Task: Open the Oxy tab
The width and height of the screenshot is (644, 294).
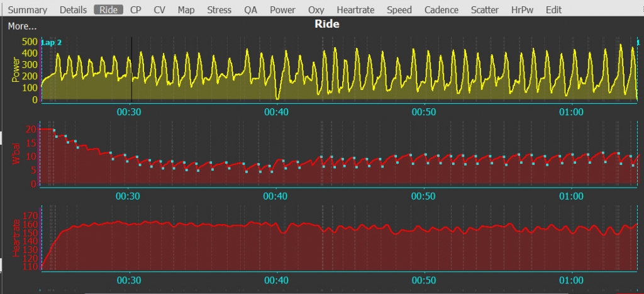Action: tap(316, 10)
